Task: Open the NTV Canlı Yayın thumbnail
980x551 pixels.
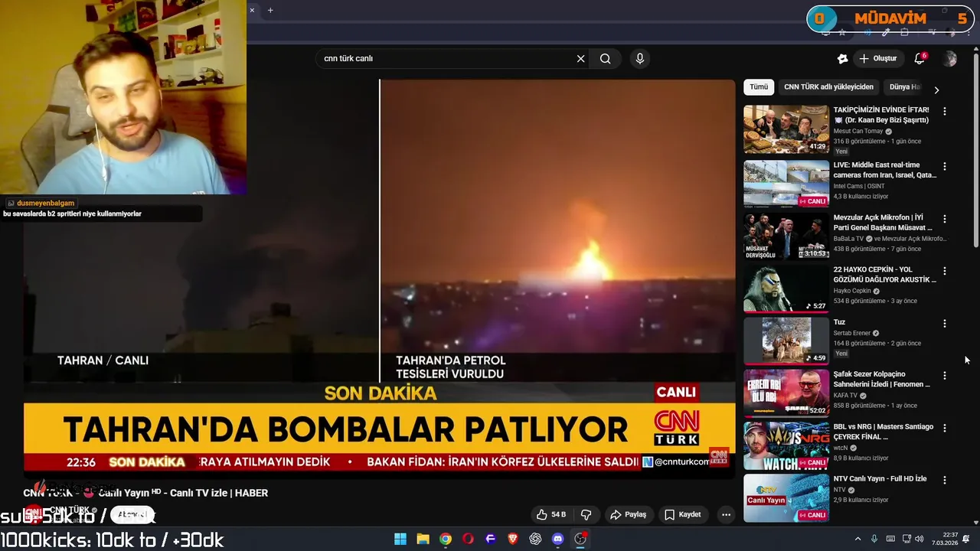Action: [x=786, y=497]
